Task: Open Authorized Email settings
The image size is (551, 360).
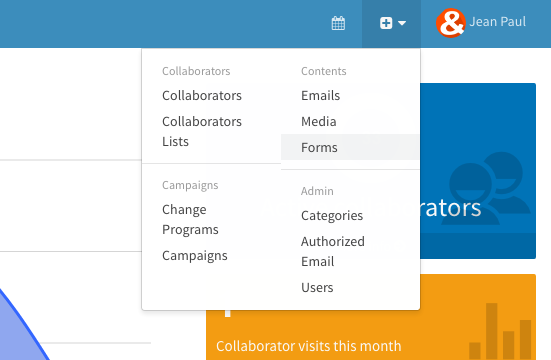Action: tap(333, 251)
